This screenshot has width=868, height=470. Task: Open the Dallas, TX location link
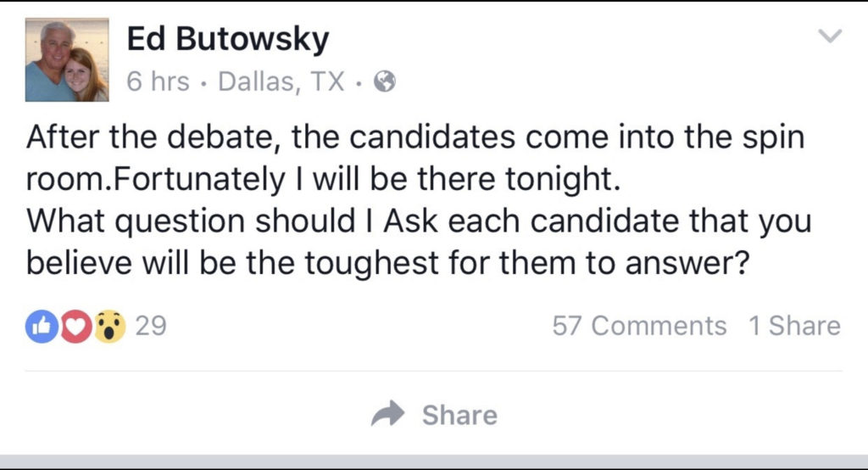click(281, 82)
